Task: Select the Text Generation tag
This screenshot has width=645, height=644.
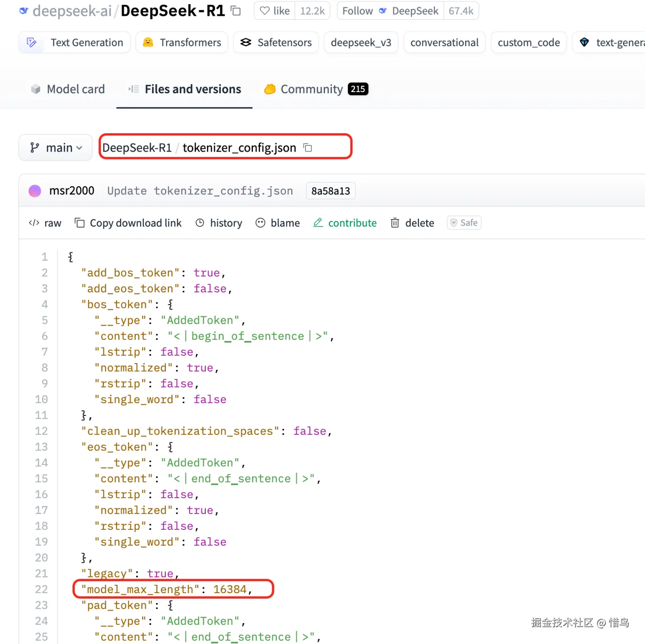Action: click(x=75, y=42)
